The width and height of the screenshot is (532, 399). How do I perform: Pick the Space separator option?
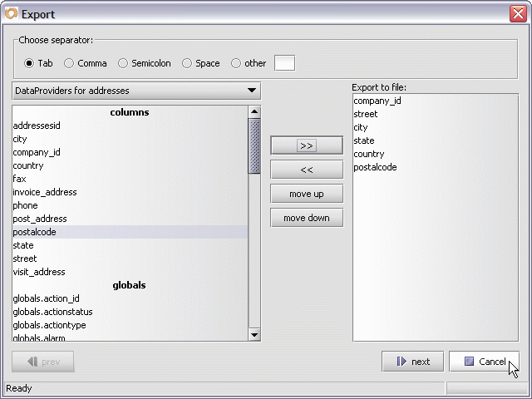coord(187,63)
